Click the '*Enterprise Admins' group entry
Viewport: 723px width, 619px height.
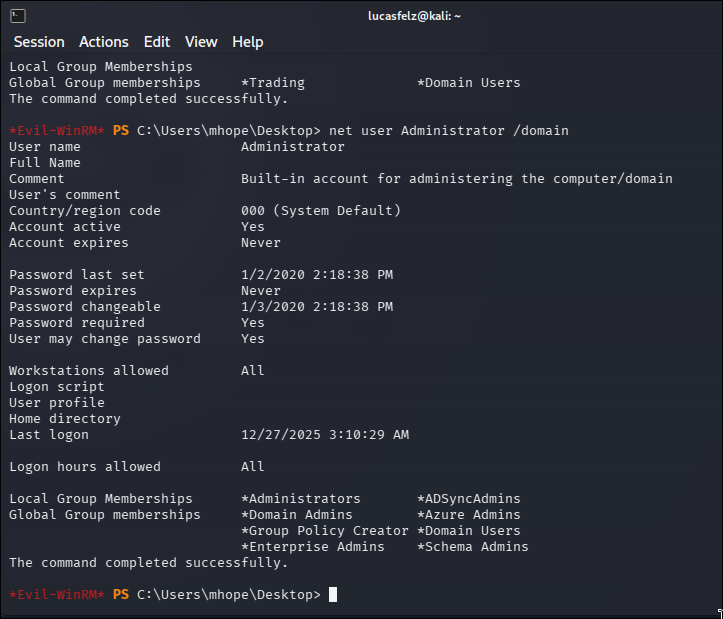coord(313,547)
